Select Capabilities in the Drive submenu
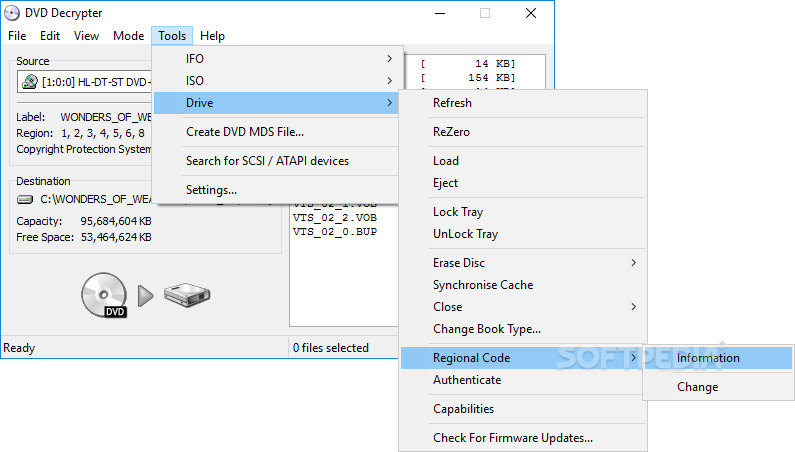Image resolution: width=795 pixels, height=452 pixels. point(523,409)
